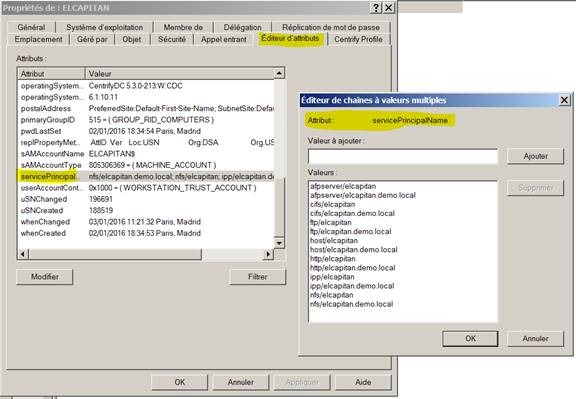
Task: Open the Général tab
Action: click(31, 27)
